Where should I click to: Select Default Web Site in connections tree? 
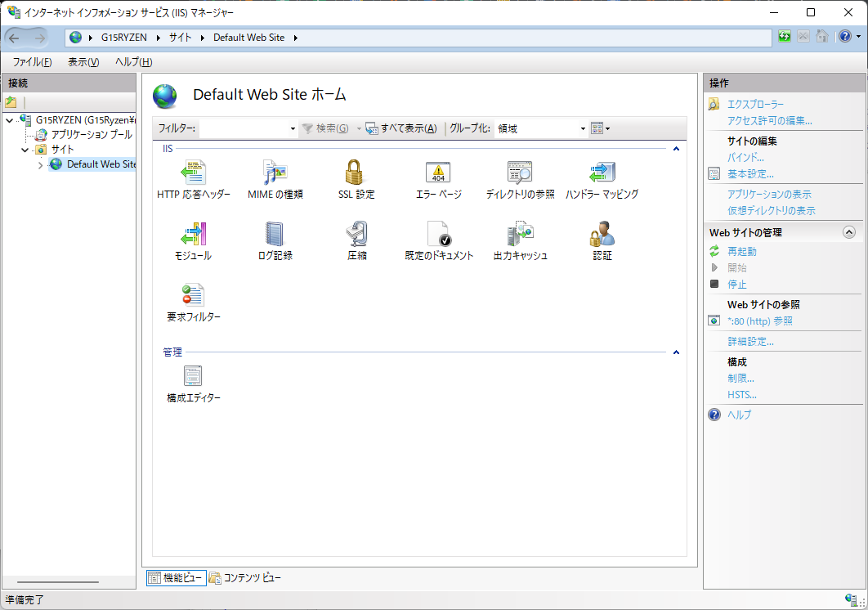click(x=101, y=164)
